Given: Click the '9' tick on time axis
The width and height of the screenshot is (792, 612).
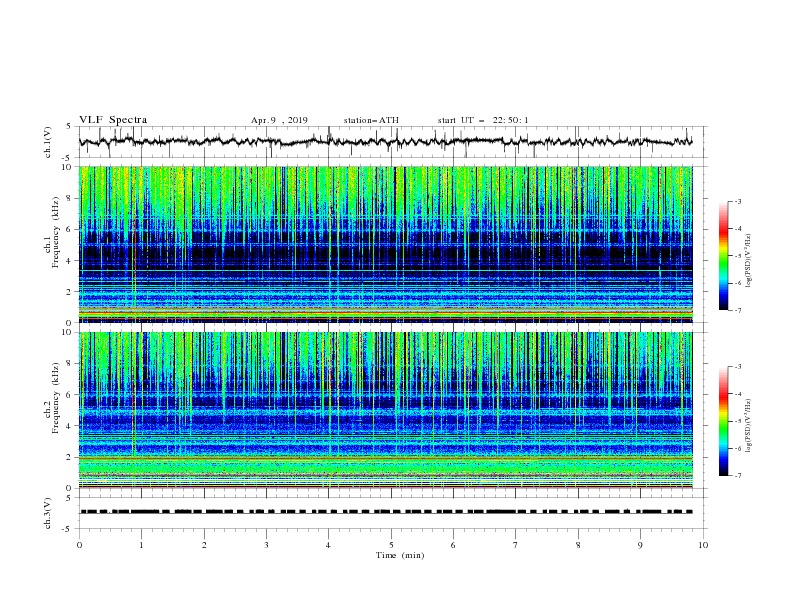Looking at the screenshot, I should (x=640, y=545).
